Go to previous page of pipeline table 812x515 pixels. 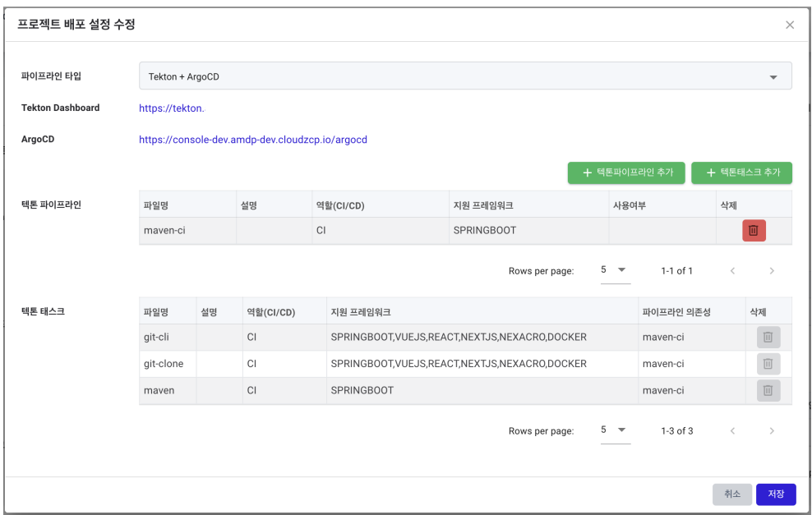[733, 271]
